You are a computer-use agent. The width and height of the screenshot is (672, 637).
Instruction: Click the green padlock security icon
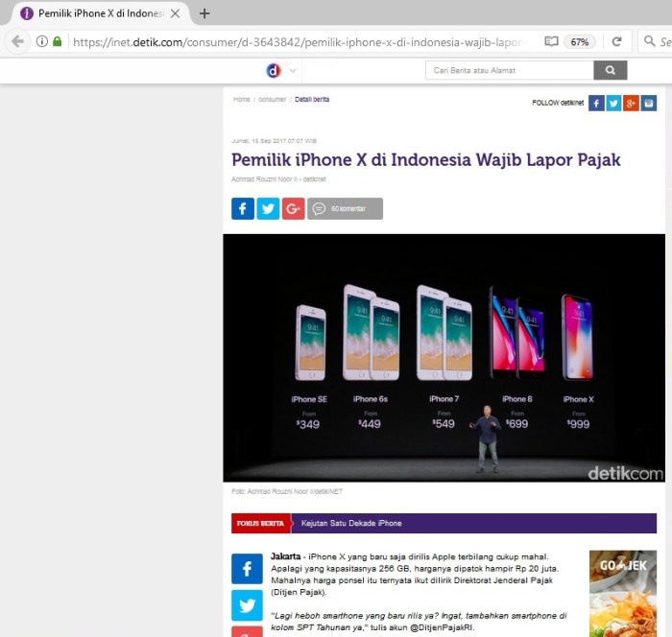pos(58,41)
